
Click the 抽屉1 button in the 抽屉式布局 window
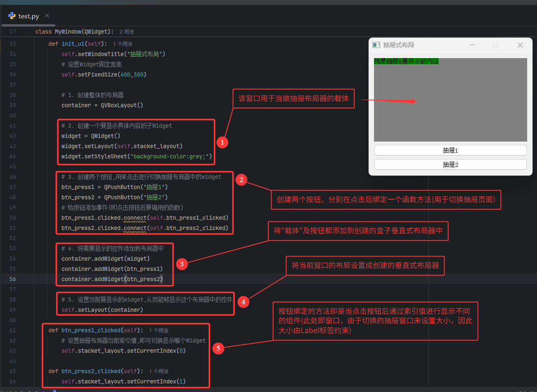pyautogui.click(x=450, y=150)
